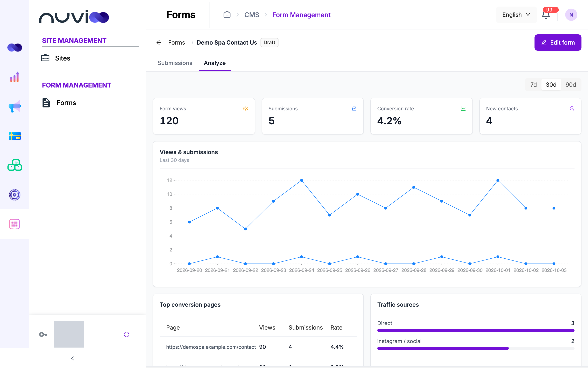Click the person icon on the New contacts card
This screenshot has height=368, width=588.
(572, 109)
